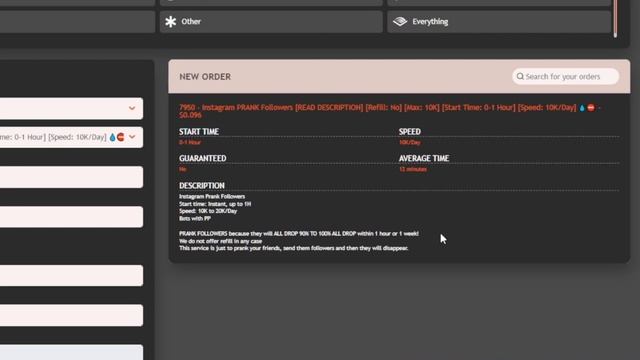Click the first empty input below the service dropdown
Viewport: 640px width, 360px height.
pyautogui.click(x=71, y=177)
